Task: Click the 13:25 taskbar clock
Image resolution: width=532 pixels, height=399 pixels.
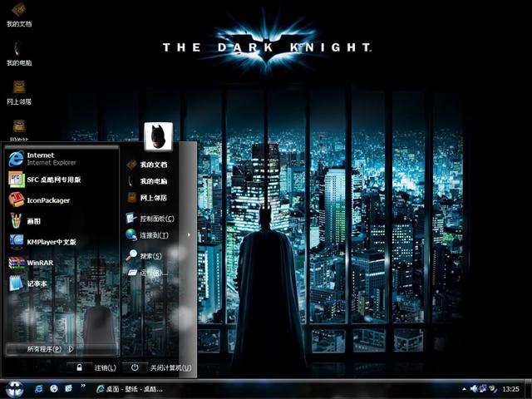Action: [510, 389]
